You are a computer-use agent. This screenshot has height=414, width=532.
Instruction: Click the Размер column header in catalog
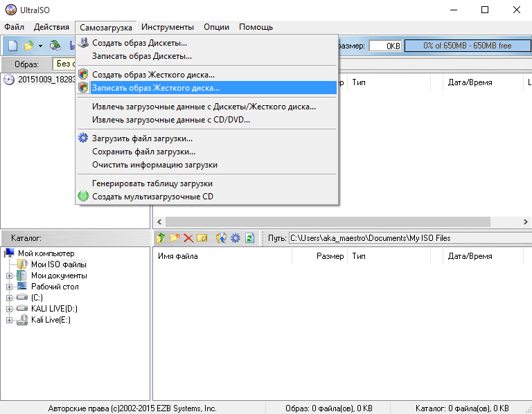coord(319,256)
